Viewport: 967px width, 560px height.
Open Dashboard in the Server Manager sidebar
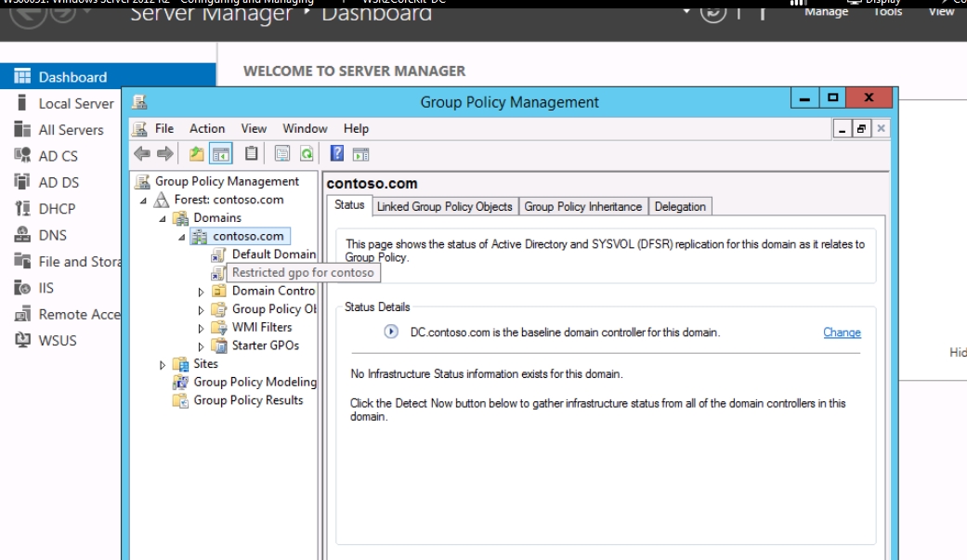pyautogui.click(x=108, y=76)
